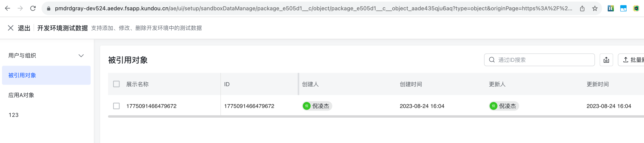Expand the 用户与组织 chevron
The height and width of the screenshot is (143, 644).
[x=81, y=55]
